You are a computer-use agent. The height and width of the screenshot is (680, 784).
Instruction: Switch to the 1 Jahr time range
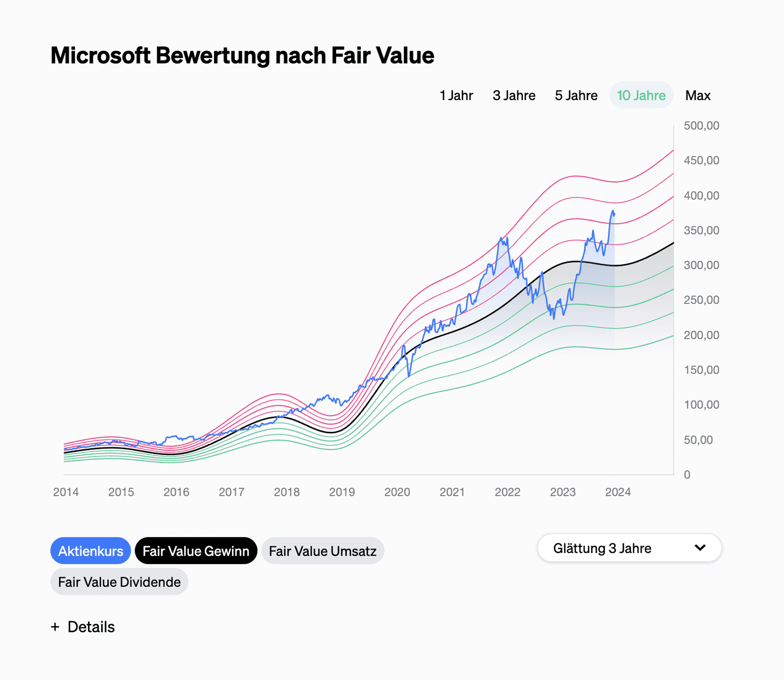coord(456,95)
